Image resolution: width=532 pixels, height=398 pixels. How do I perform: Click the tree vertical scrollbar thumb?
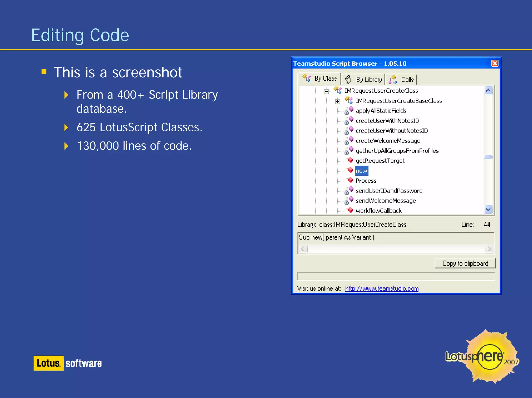488,157
